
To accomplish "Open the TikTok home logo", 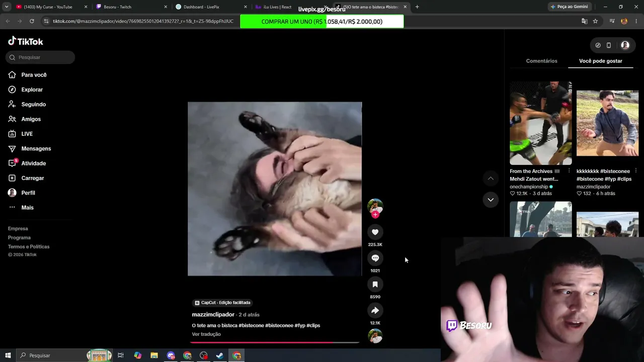I will click(26, 41).
